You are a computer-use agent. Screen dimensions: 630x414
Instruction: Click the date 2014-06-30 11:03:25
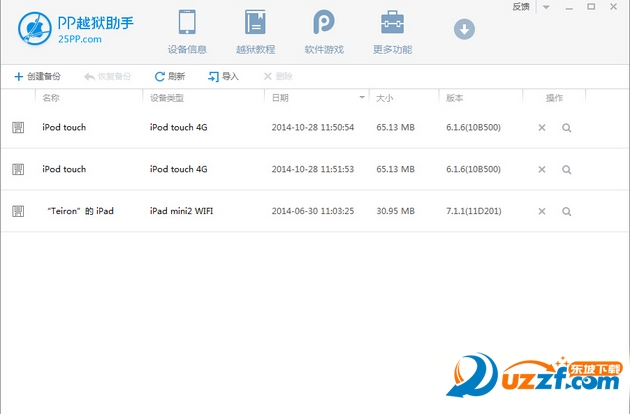313,211
